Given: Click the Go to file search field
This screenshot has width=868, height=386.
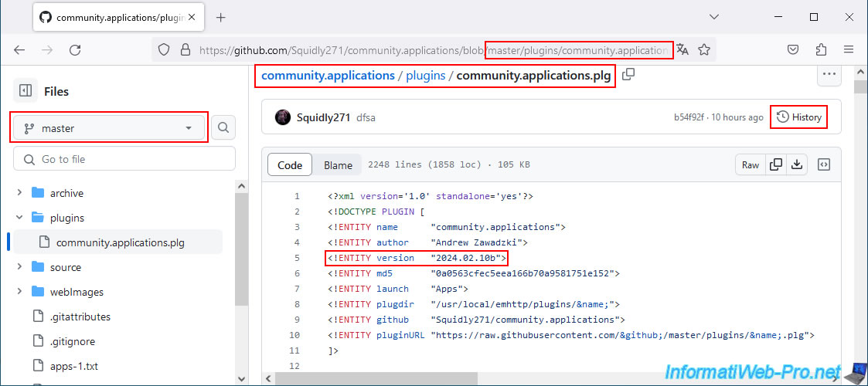Looking at the screenshot, I should 124,159.
